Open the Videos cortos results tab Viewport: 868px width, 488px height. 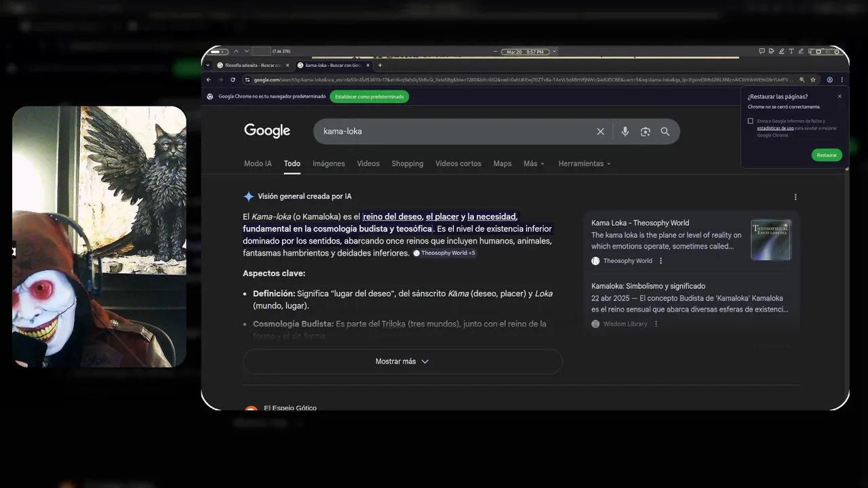point(458,163)
